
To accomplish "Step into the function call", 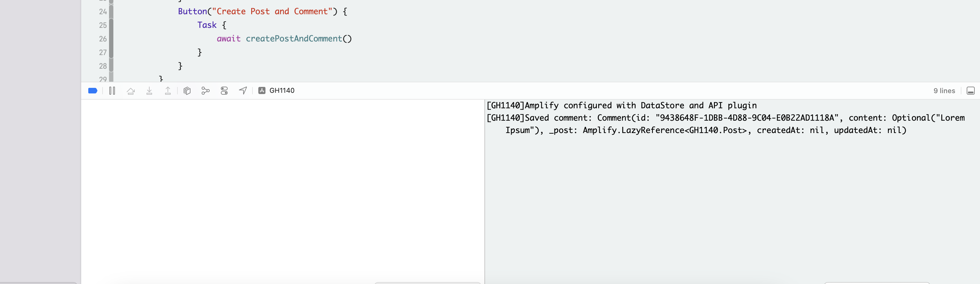I will coord(150,90).
